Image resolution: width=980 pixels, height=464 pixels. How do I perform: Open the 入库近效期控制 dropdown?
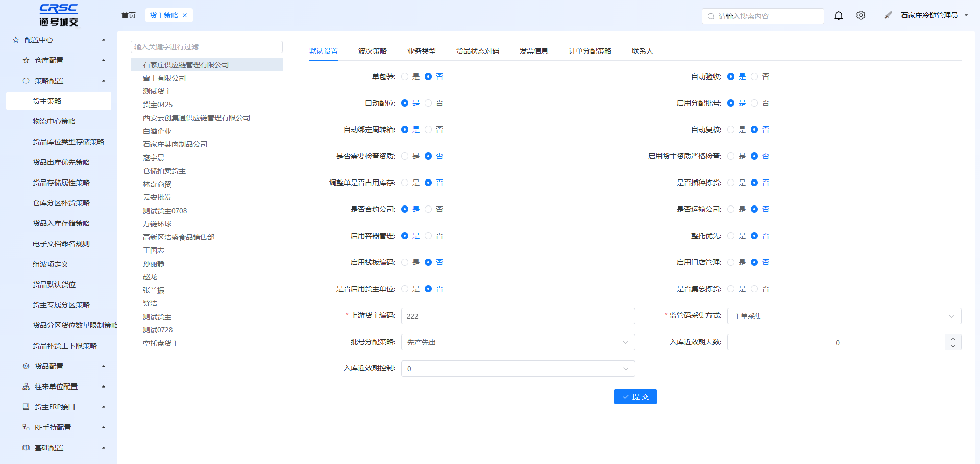(x=518, y=369)
